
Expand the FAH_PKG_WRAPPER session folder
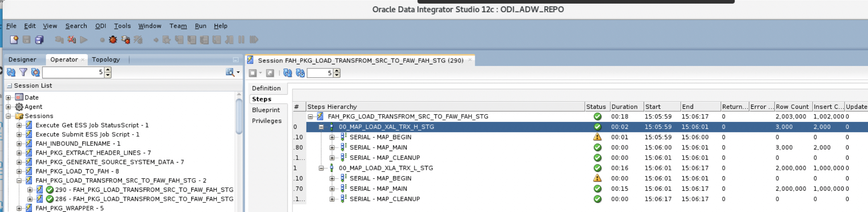point(19,208)
